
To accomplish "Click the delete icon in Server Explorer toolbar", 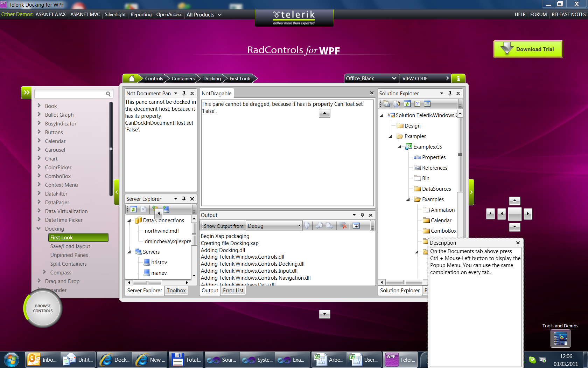I will pyautogui.click(x=143, y=209).
